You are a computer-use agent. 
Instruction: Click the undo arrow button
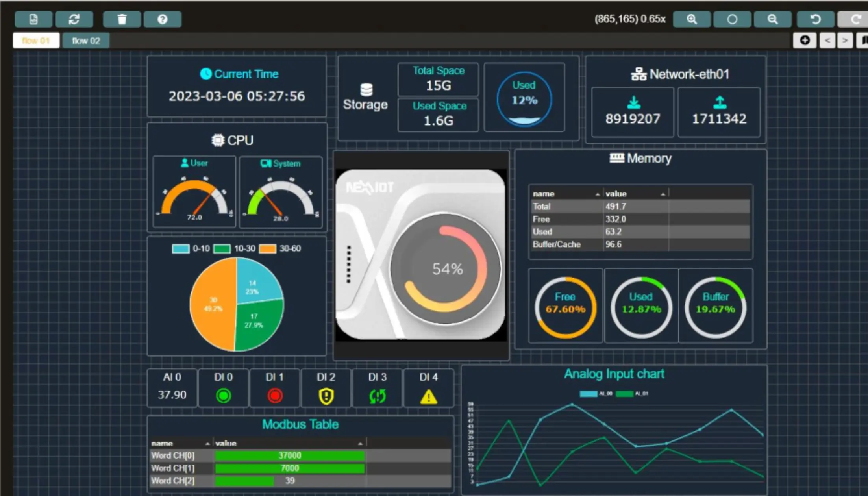click(x=815, y=19)
